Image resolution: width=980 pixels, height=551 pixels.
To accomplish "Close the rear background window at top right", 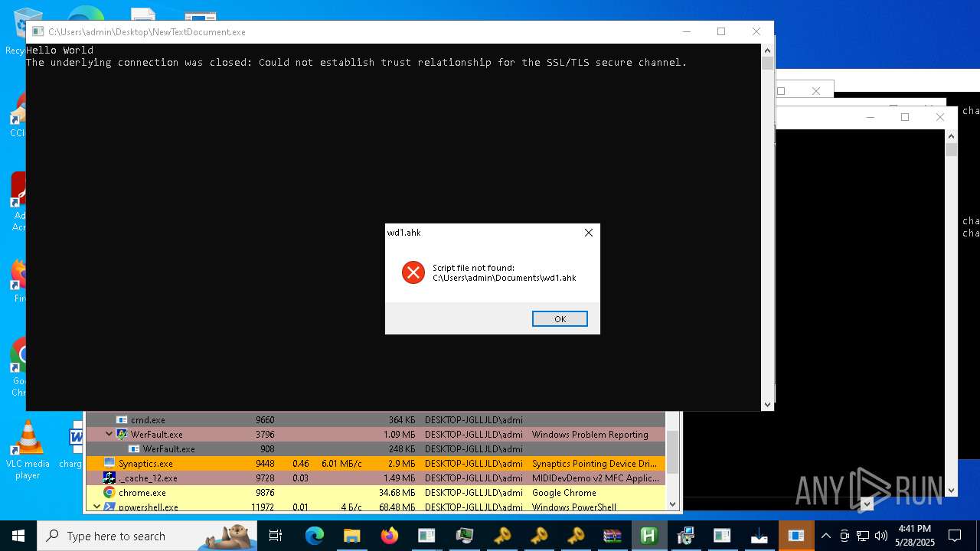I will point(816,91).
